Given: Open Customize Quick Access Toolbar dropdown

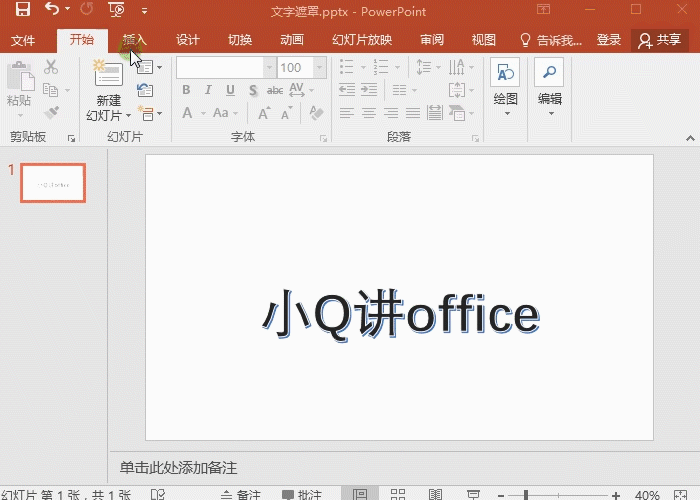Looking at the screenshot, I should 144,11.
